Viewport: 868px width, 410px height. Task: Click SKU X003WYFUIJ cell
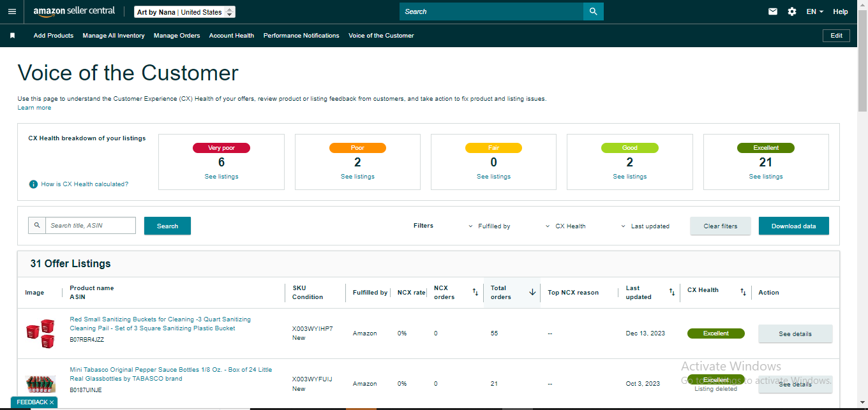point(312,379)
